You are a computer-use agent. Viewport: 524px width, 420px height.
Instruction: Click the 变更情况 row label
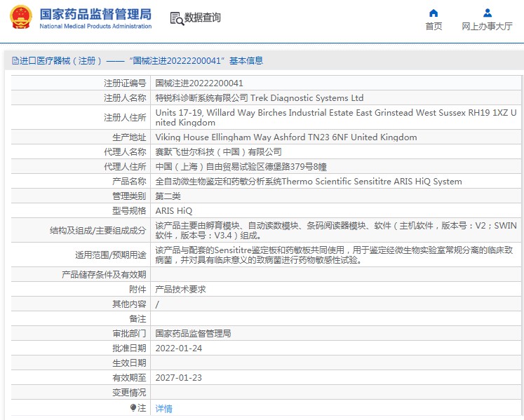pyautogui.click(x=129, y=392)
